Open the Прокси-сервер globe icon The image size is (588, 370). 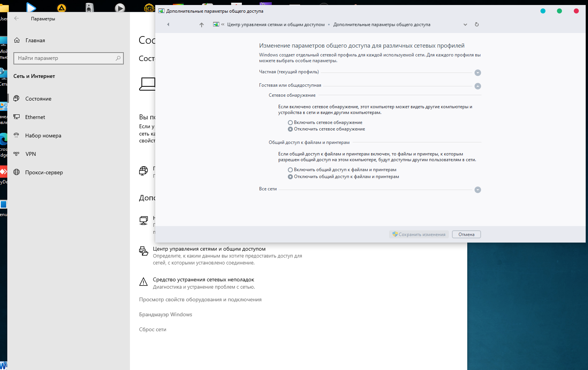pyautogui.click(x=16, y=172)
